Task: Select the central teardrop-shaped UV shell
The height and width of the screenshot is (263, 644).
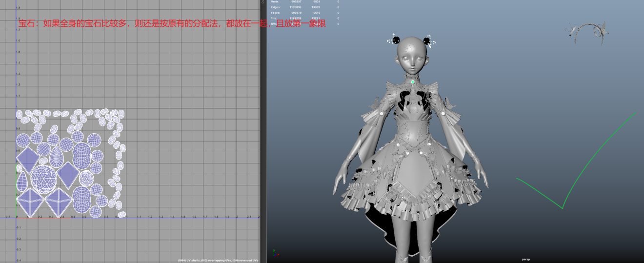Action: coord(57,157)
